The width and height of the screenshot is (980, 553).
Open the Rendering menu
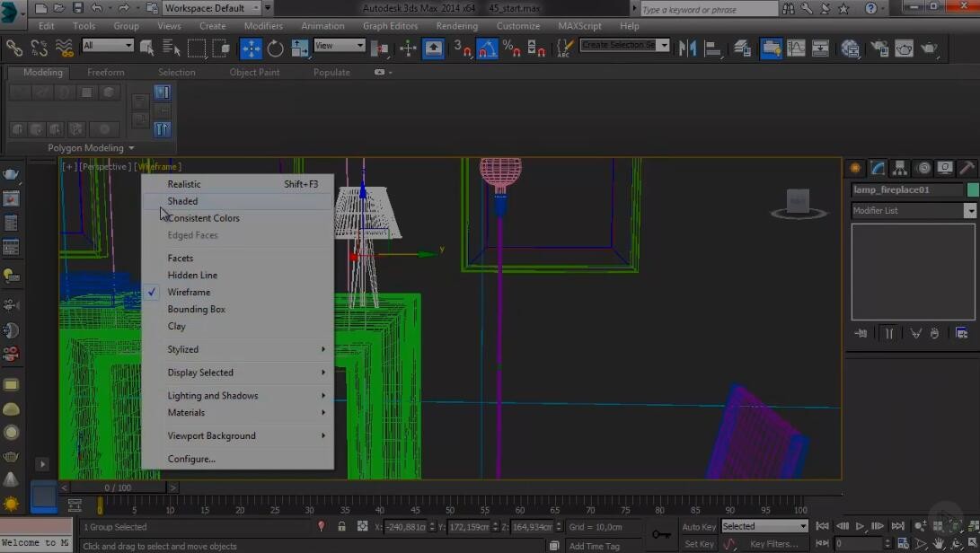point(457,26)
